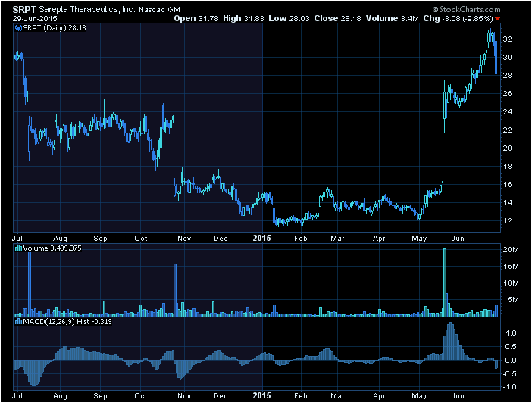532x403 pixels.
Task: Click the 2015 label under the MACD panel
Action: (x=262, y=395)
